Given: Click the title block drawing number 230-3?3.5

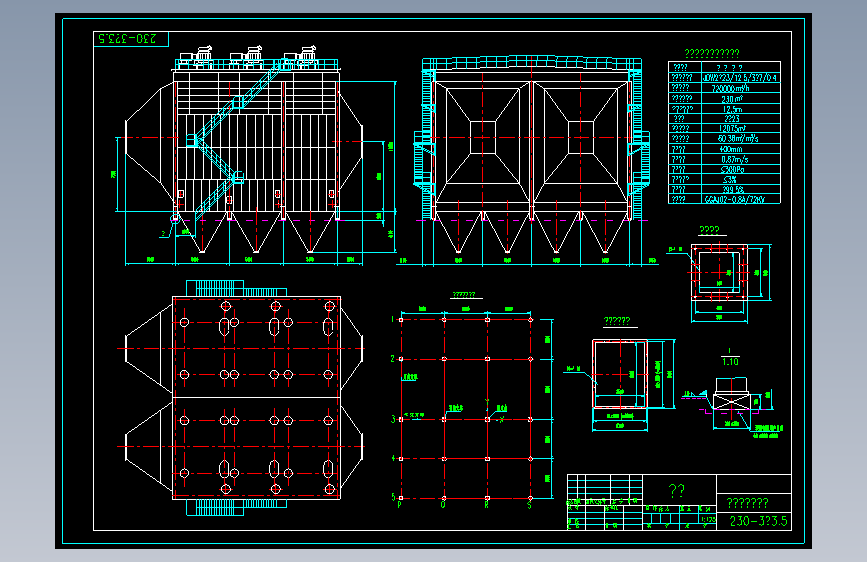Looking at the screenshot, I should point(758,521).
